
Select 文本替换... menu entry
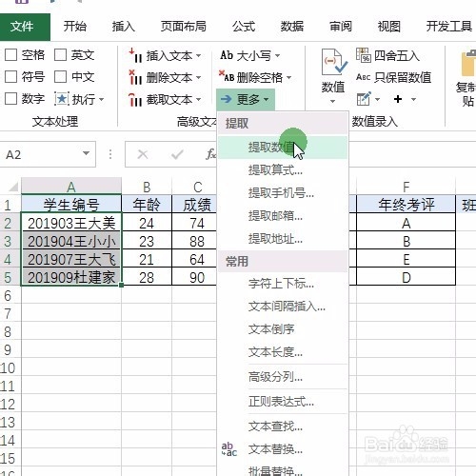(x=283, y=449)
